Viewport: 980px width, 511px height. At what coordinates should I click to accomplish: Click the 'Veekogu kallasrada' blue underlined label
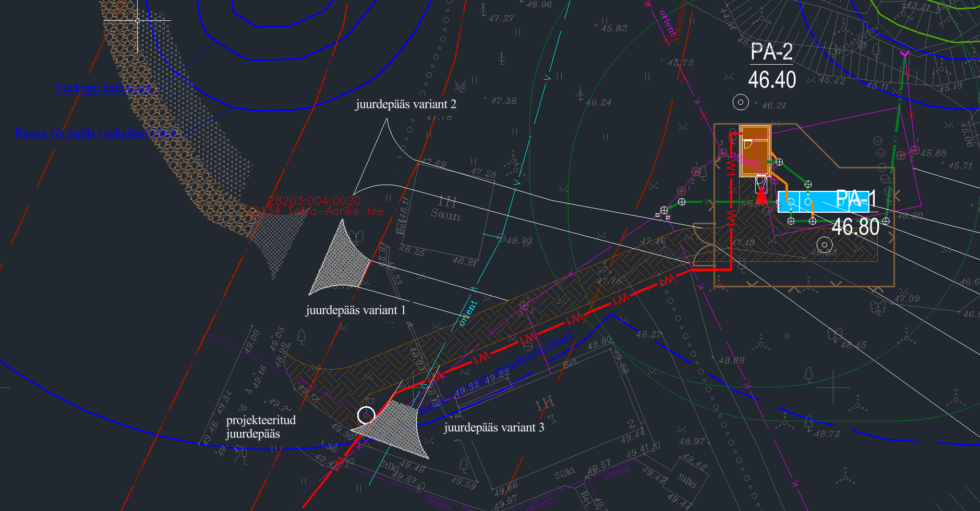click(x=104, y=88)
